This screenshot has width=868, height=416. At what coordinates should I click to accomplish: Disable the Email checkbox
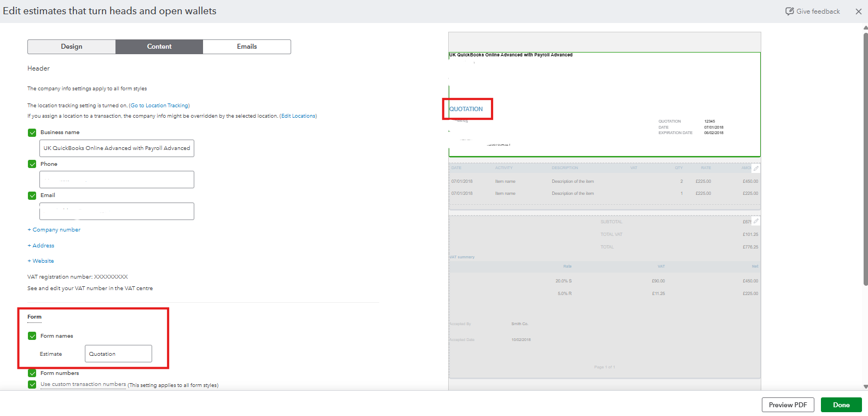pos(32,195)
